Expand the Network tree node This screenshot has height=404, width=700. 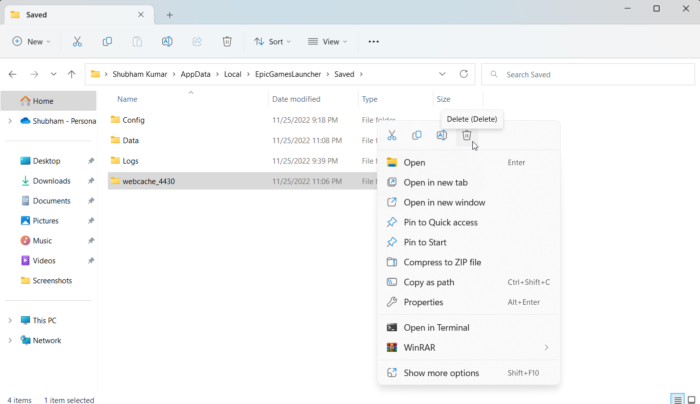pyautogui.click(x=10, y=341)
